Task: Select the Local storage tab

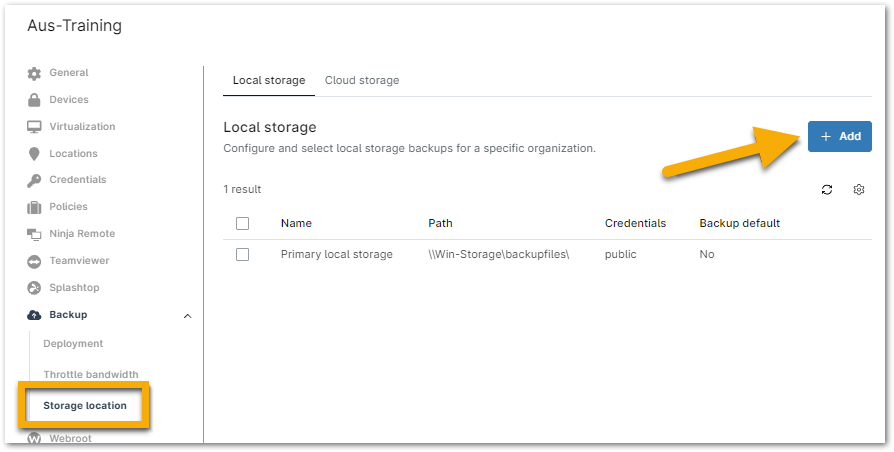Action: pyautogui.click(x=269, y=80)
